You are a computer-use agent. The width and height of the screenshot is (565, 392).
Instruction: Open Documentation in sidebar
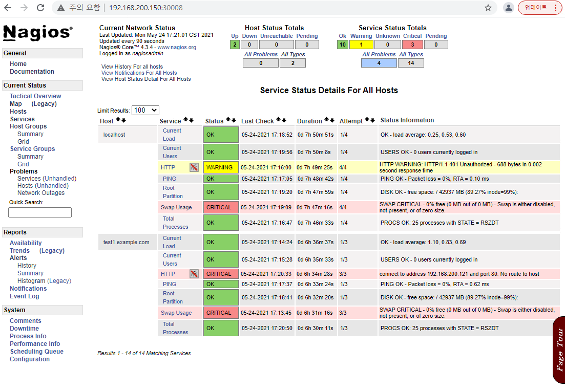pos(32,72)
